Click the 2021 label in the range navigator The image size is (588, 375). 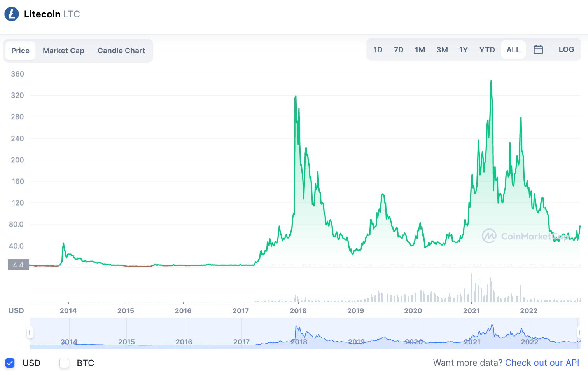point(472,342)
